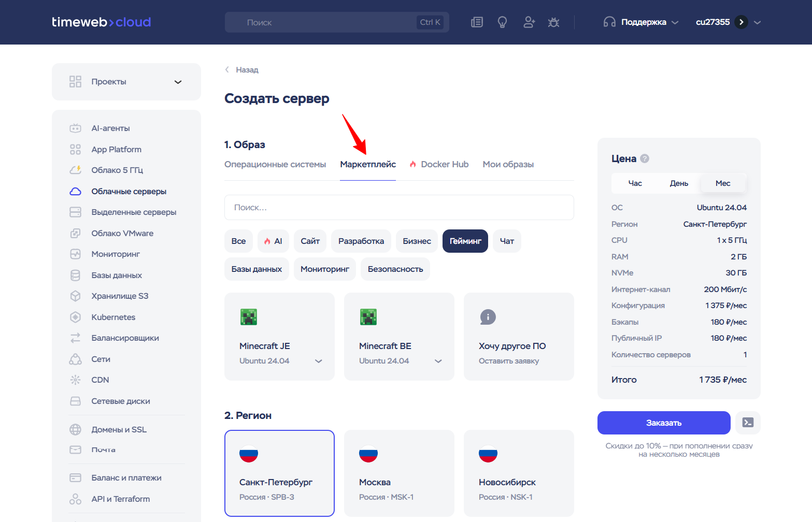This screenshot has height=522, width=812.
Task: Open the Поддержка dropdown menu
Action: (x=641, y=22)
